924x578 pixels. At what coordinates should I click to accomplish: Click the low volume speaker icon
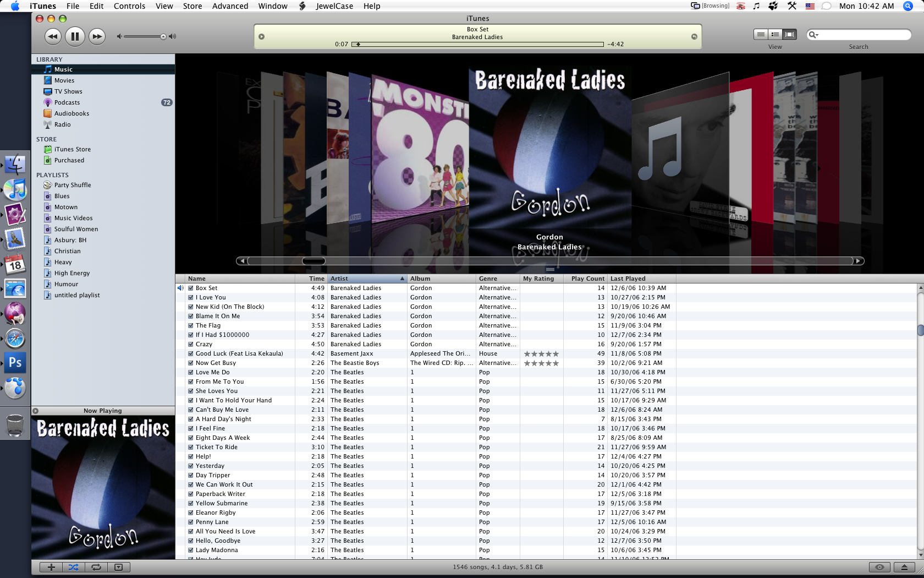[x=119, y=37]
